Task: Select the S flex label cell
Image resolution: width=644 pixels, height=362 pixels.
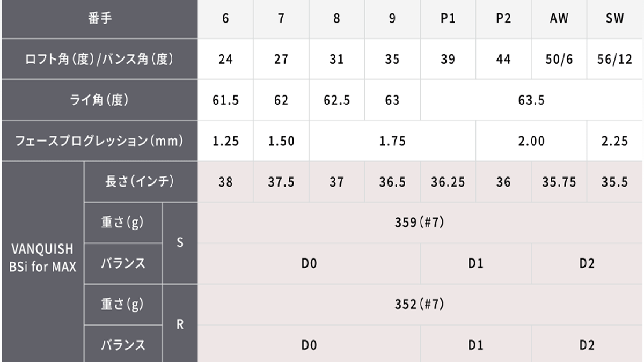Action: (x=180, y=243)
